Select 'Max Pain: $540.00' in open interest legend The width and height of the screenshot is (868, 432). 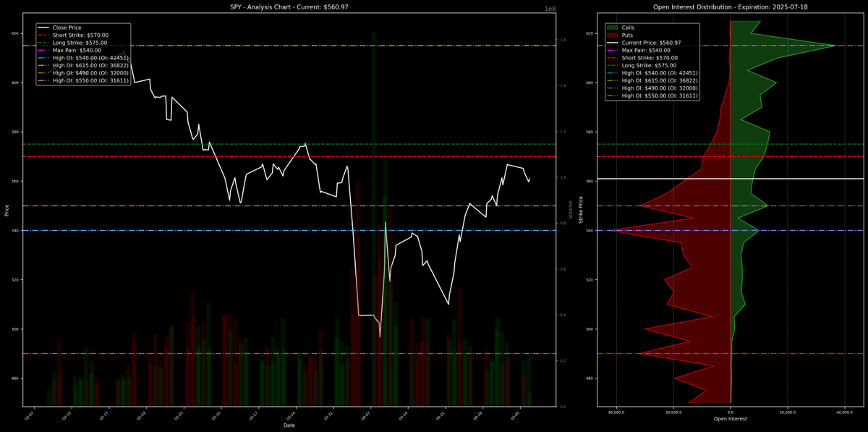click(646, 50)
